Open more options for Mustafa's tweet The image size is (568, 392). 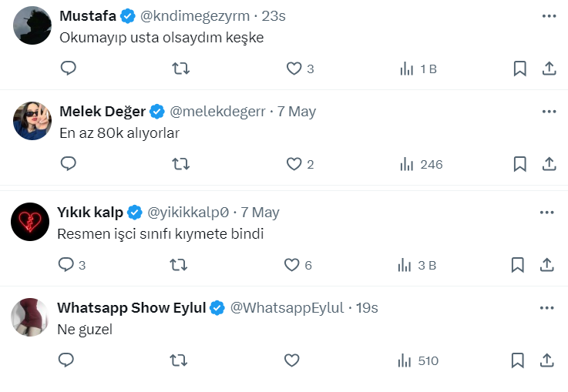[549, 15]
